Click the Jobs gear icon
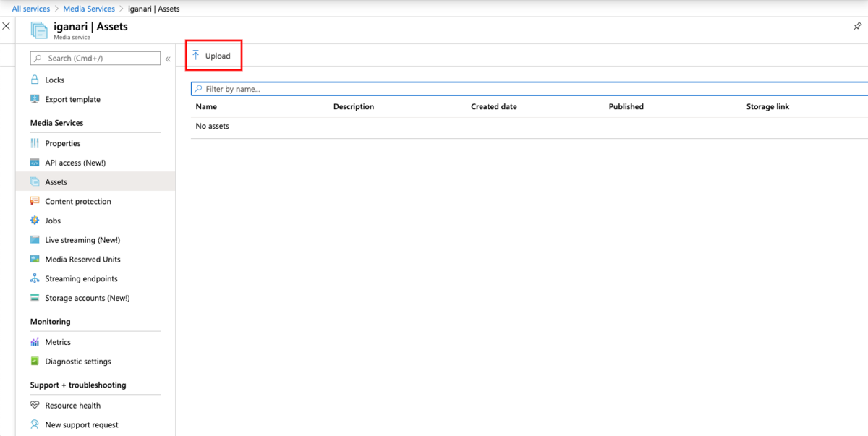 [x=35, y=221]
